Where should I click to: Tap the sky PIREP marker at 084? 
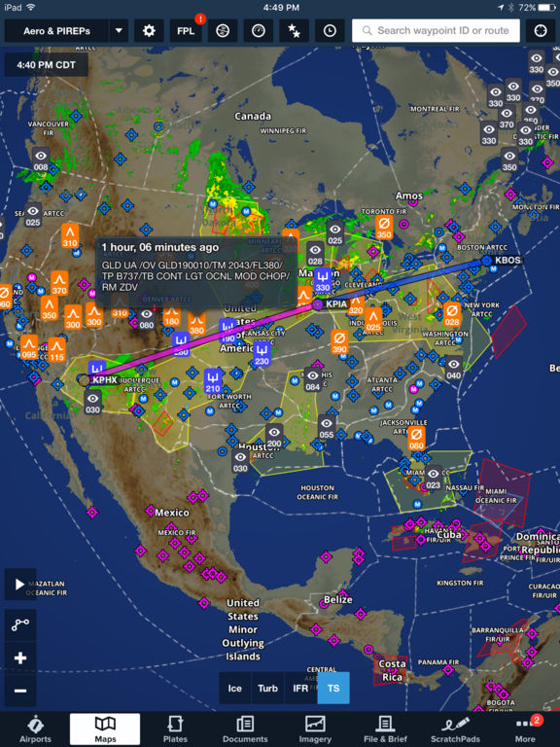click(313, 379)
